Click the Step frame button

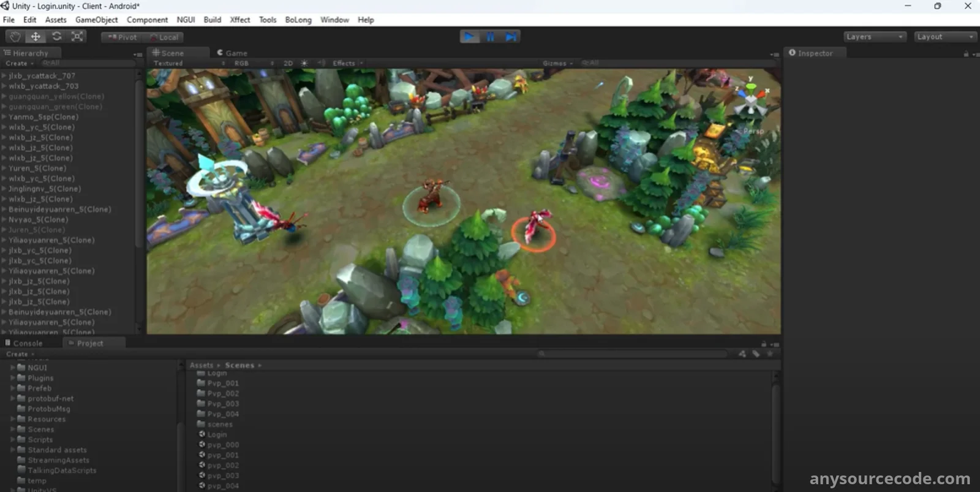click(x=510, y=37)
